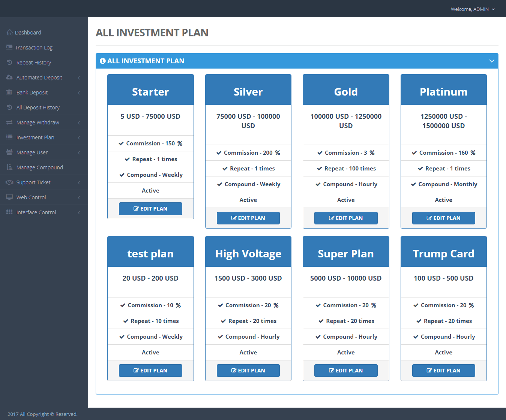Click the Web Control monitor icon
Viewport: 506px width, 420px height.
(x=9, y=197)
